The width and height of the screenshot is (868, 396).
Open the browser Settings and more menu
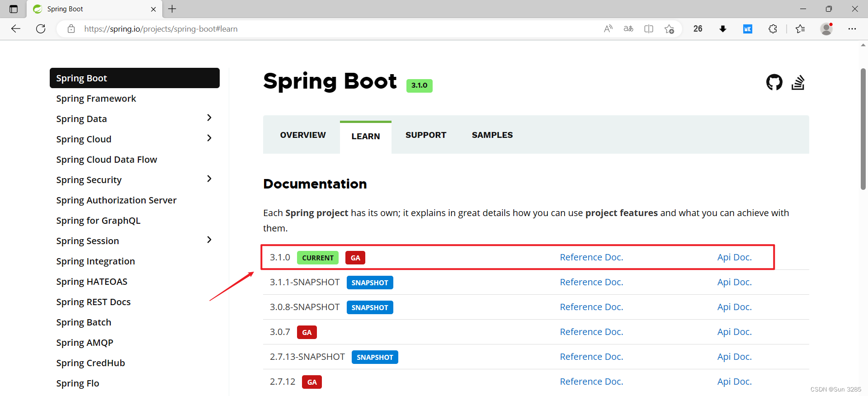[852, 29]
